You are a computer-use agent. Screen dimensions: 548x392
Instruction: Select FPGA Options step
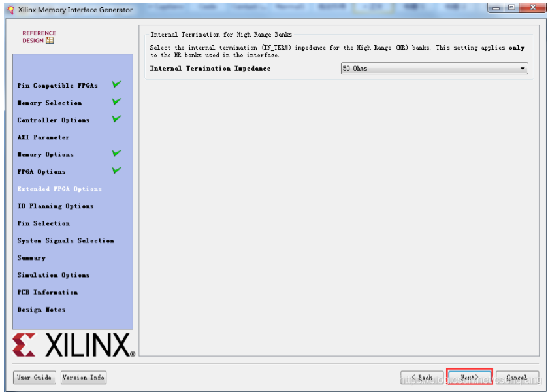[x=42, y=172]
